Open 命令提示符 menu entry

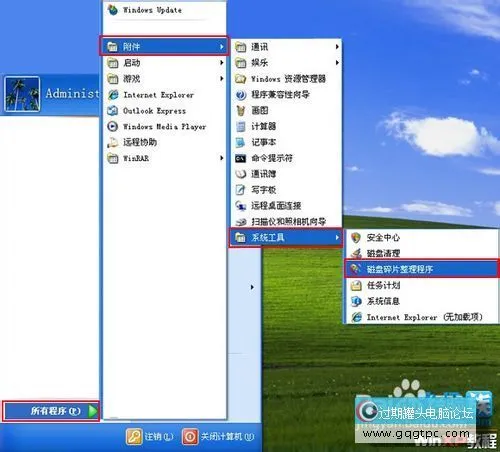(x=286, y=158)
